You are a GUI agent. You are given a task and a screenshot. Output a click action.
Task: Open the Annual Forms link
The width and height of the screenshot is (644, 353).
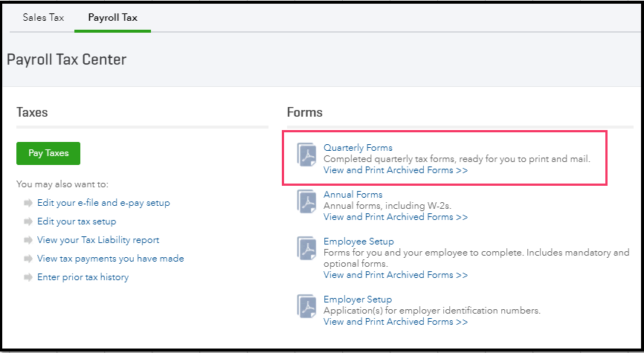(x=352, y=195)
